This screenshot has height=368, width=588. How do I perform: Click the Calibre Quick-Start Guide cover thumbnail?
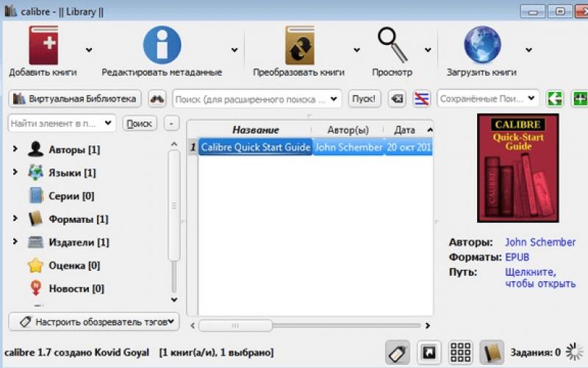coord(517,168)
